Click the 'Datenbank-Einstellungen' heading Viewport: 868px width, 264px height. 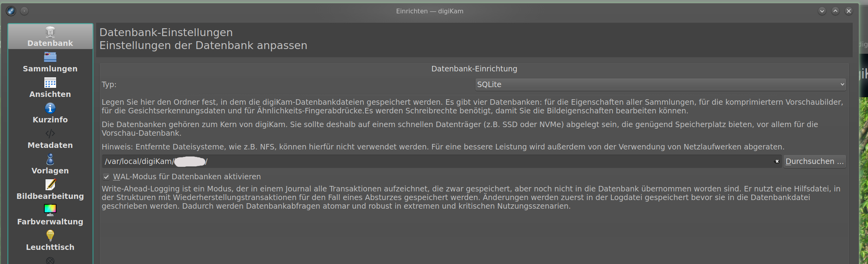[166, 33]
